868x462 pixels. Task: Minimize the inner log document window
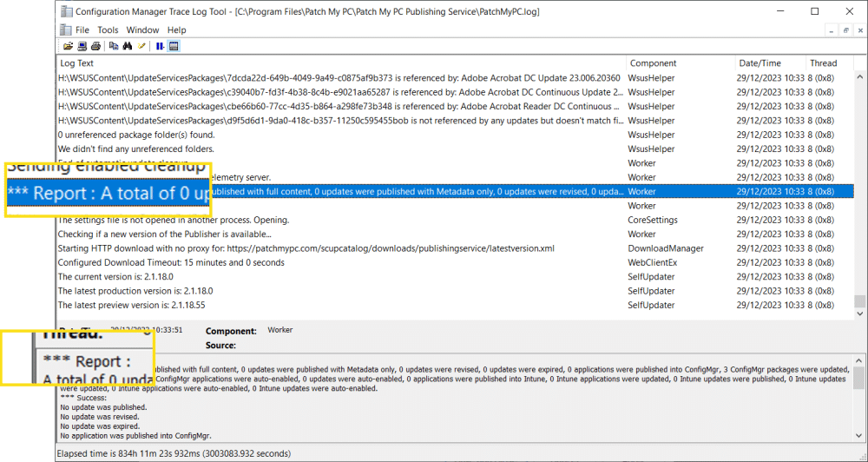pos(832,31)
